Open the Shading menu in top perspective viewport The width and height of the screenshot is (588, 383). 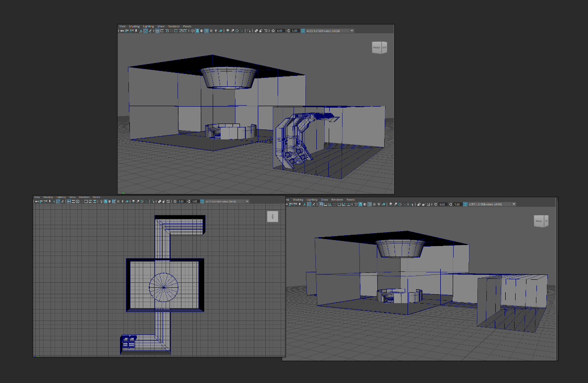134,26
